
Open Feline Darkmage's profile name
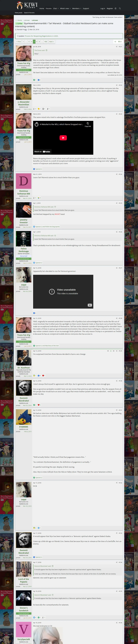click(24, 250)
